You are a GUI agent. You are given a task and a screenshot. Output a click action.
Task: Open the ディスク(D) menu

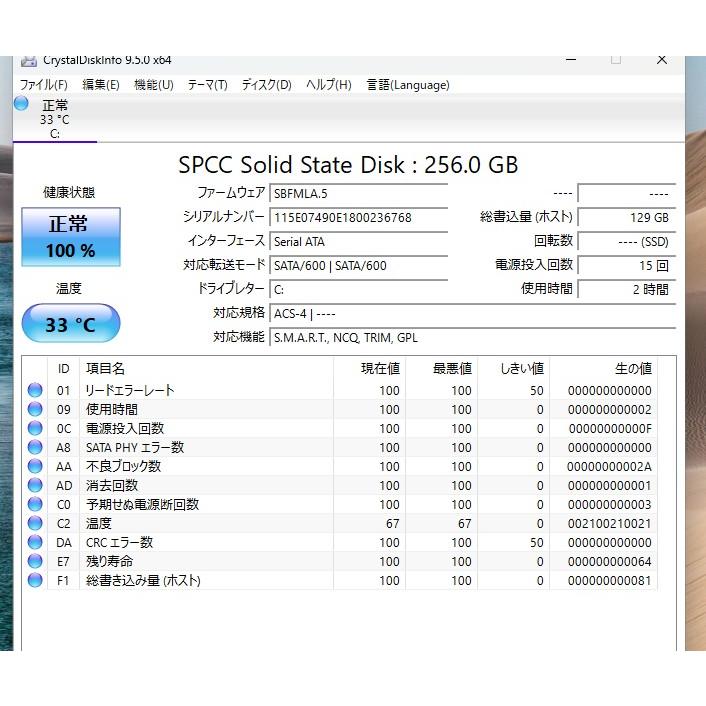(267, 85)
